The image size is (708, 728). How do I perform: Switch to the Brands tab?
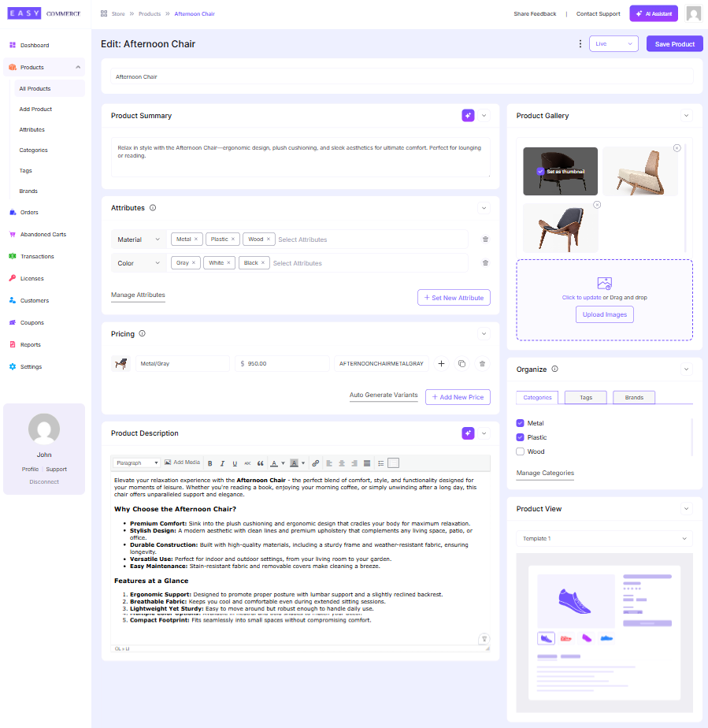click(x=634, y=397)
